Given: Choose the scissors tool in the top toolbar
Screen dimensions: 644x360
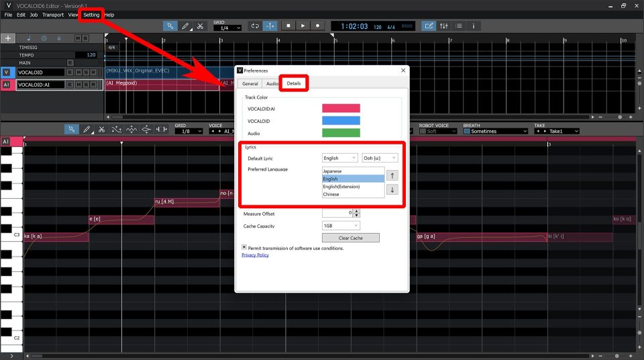Looking at the screenshot, I should [200, 26].
